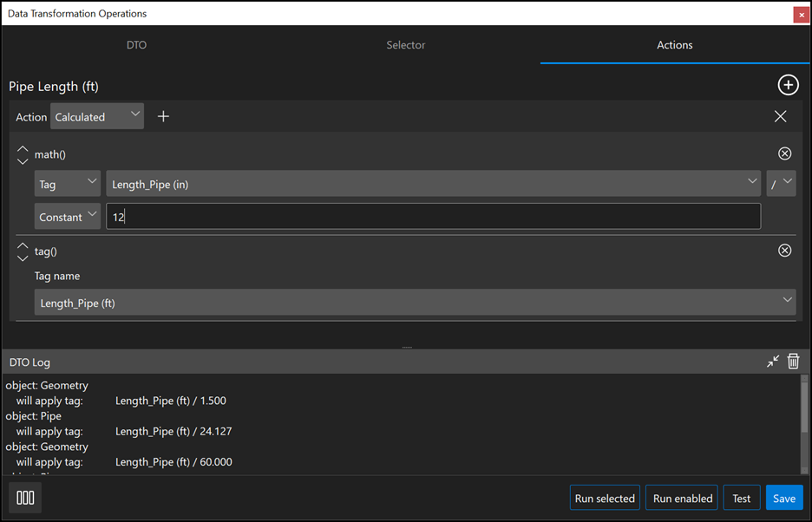Delete the math() step using its circled X
812x522 pixels.
tap(784, 153)
